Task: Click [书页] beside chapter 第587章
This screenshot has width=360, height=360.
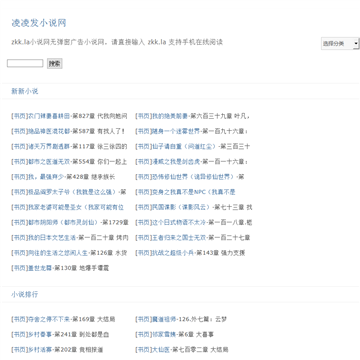Action: tap(19, 131)
